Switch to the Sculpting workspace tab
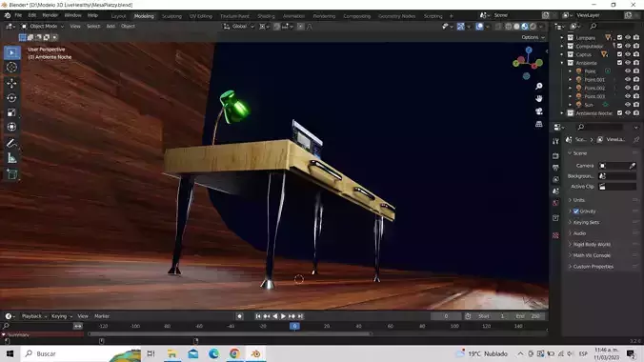This screenshot has height=362, width=644. pyautogui.click(x=171, y=16)
